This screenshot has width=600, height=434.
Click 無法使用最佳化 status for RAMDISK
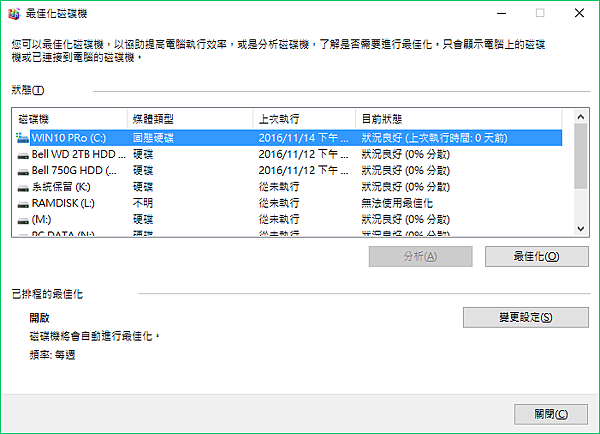coord(397,203)
